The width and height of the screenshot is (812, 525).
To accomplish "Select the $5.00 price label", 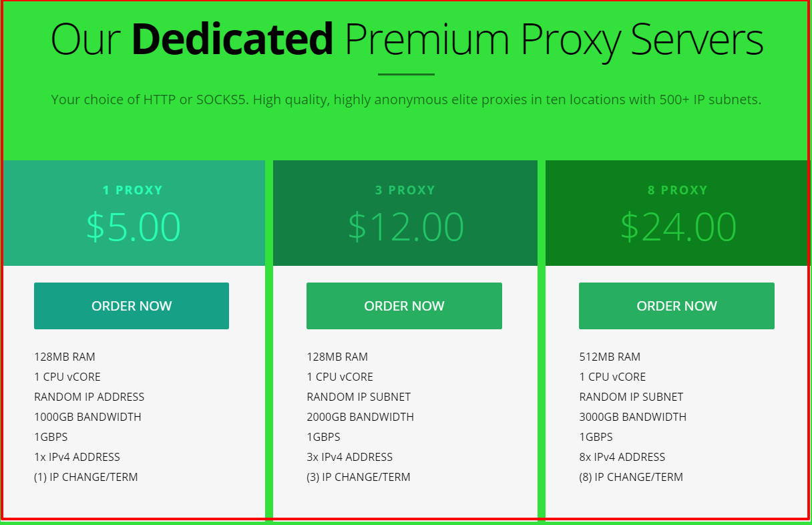I will [132, 226].
